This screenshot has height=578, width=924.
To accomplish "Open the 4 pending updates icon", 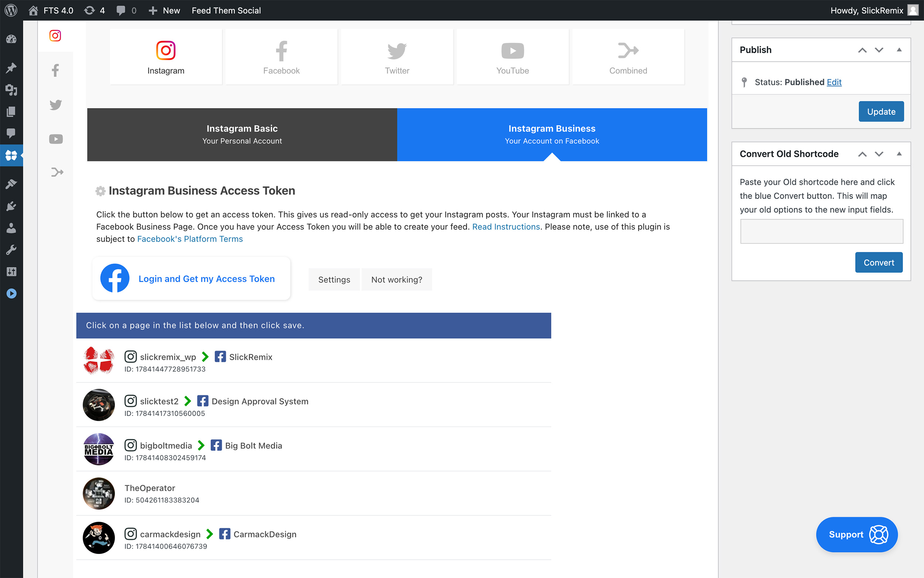I will (94, 10).
